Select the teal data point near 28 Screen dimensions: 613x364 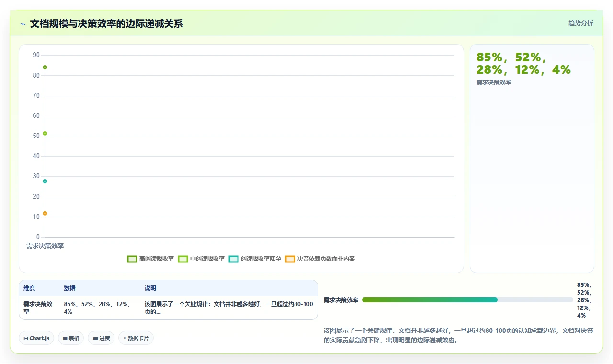coord(45,181)
